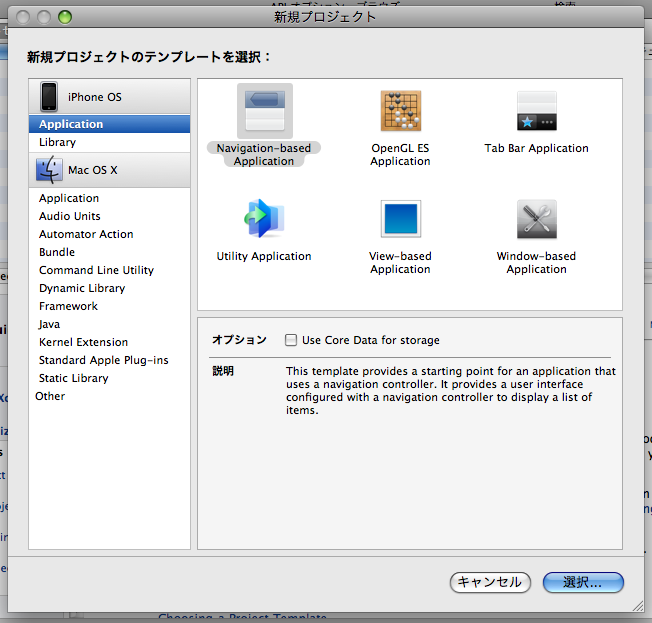
Task: Click the Utility Application label text
Action: point(264,256)
